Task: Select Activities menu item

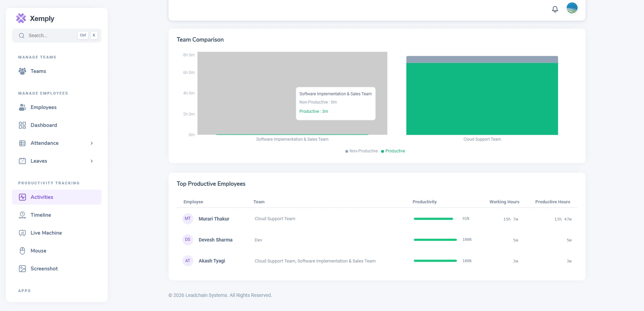Action: point(57,197)
